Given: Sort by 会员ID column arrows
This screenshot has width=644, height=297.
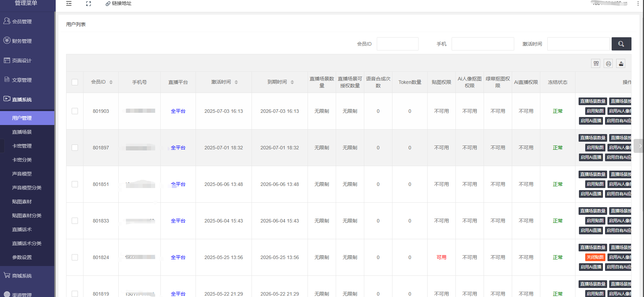Looking at the screenshot, I should point(111,82).
